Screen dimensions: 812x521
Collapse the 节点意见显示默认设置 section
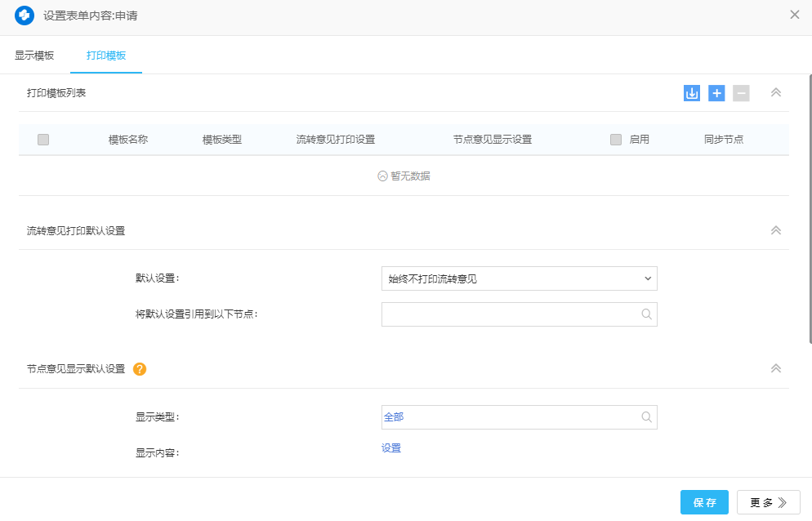pos(776,368)
